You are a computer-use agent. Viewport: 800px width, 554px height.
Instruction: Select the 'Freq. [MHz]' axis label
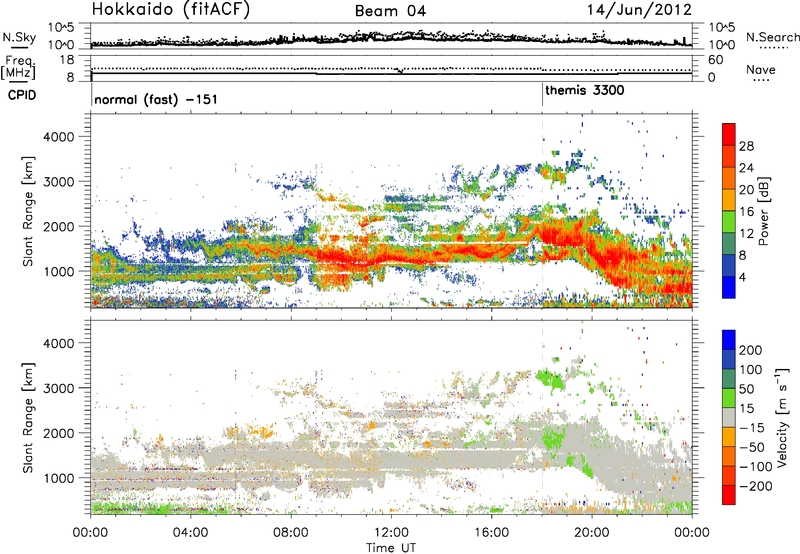pos(19,67)
